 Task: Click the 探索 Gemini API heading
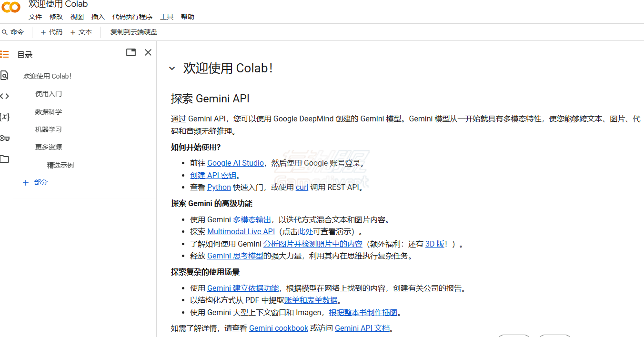coord(210,99)
